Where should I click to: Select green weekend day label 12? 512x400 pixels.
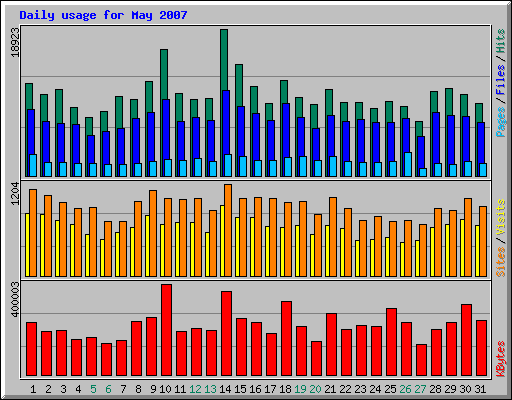click(195, 389)
